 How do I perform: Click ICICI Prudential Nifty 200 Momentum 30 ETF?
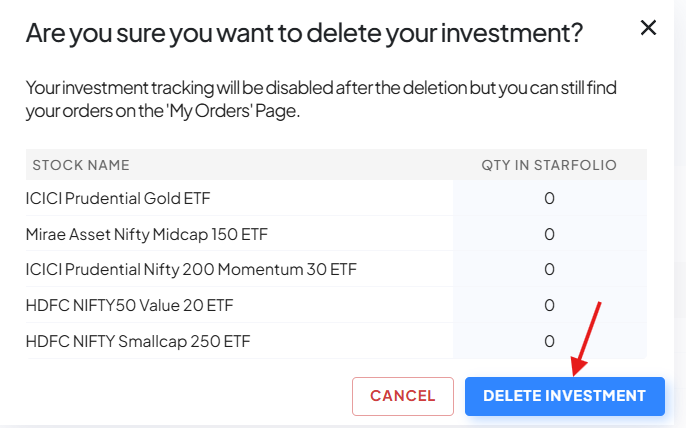pyautogui.click(x=191, y=270)
